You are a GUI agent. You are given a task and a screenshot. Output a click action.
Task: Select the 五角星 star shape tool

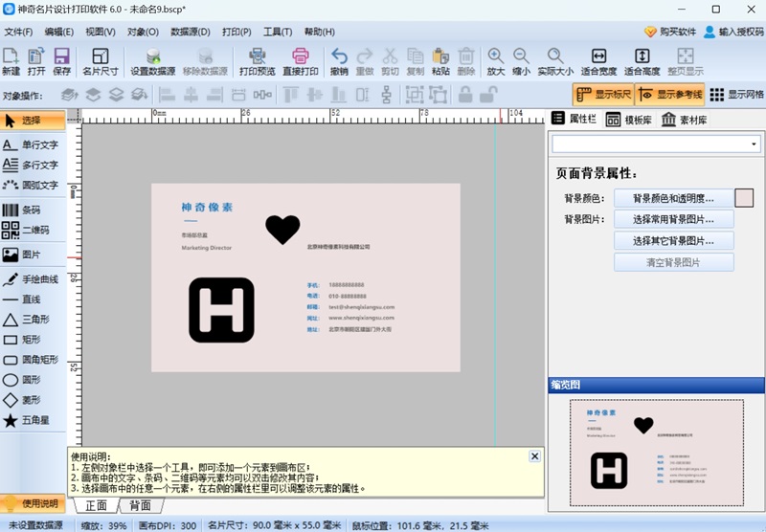32,420
